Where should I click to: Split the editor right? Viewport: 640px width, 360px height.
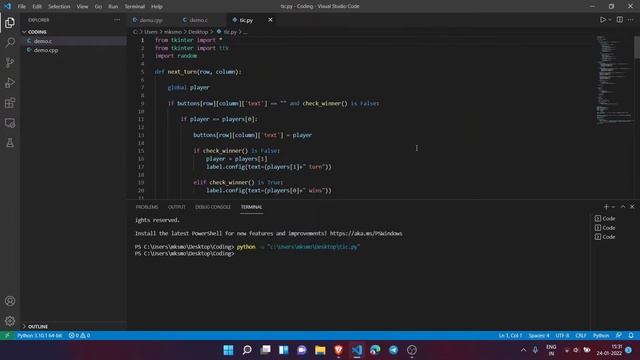pos(620,20)
